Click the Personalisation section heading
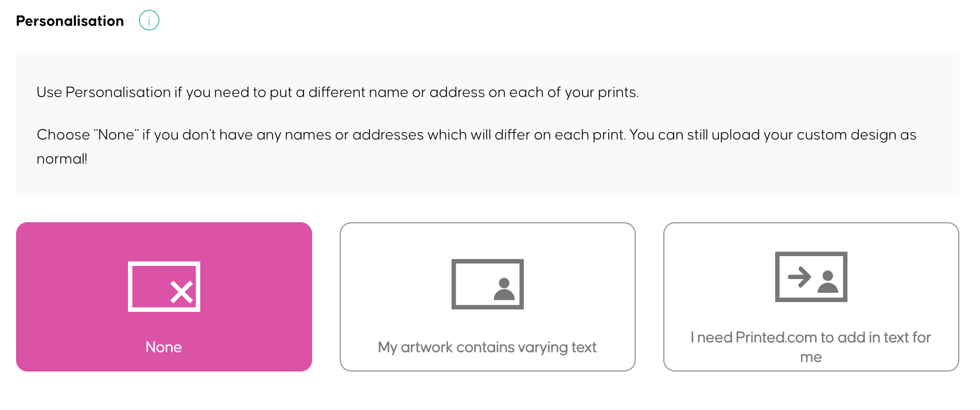 pyautogui.click(x=69, y=21)
